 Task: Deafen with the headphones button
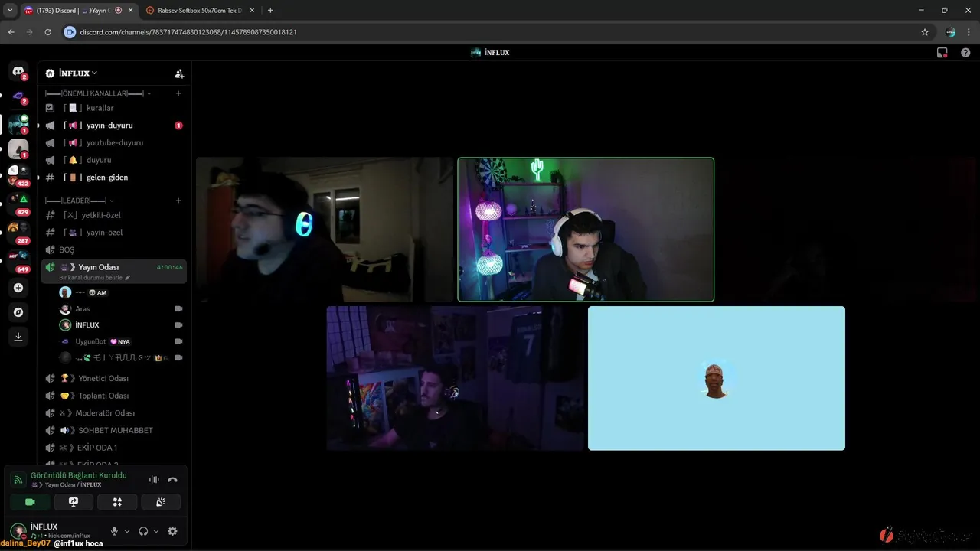[x=143, y=531]
